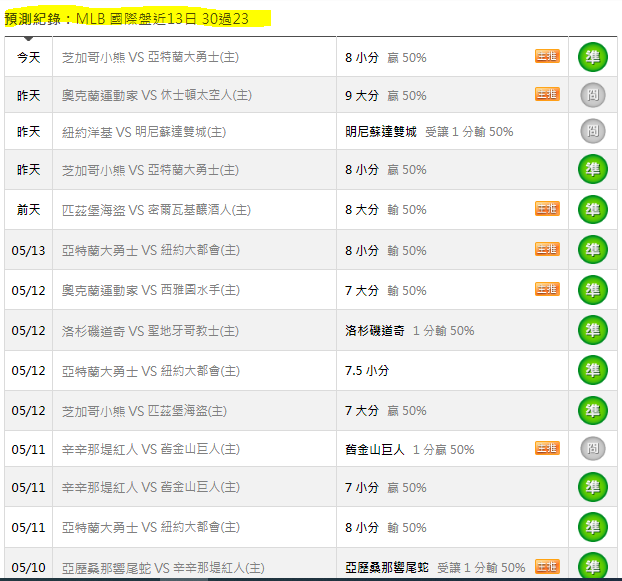Click 05/12 cell in 洛杉磯道奇 row
Viewport: 622px width, 581px height.
coord(29,331)
